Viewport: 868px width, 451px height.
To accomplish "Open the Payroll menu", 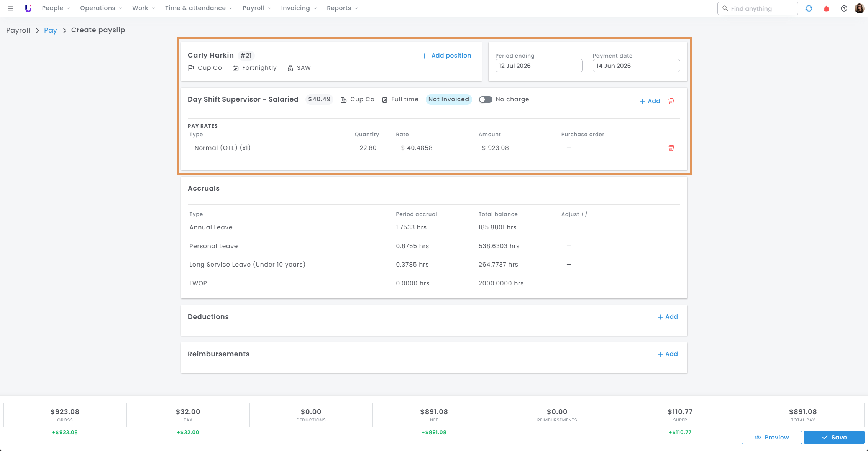I will coord(257,8).
